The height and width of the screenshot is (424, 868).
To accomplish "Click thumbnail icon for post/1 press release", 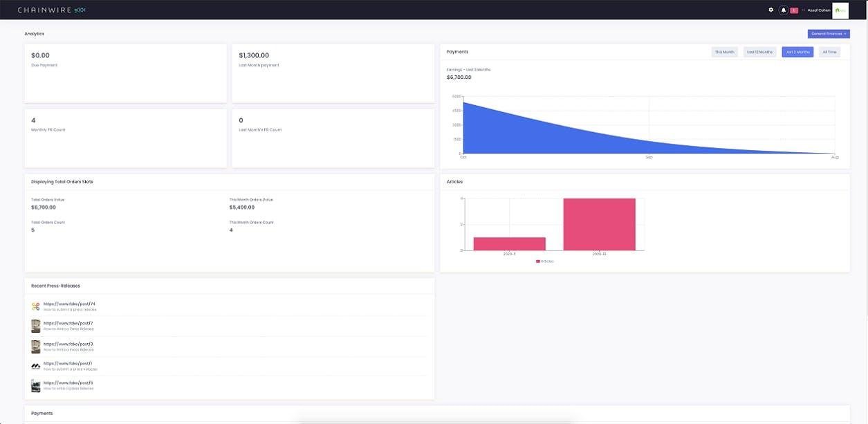I will (36, 366).
